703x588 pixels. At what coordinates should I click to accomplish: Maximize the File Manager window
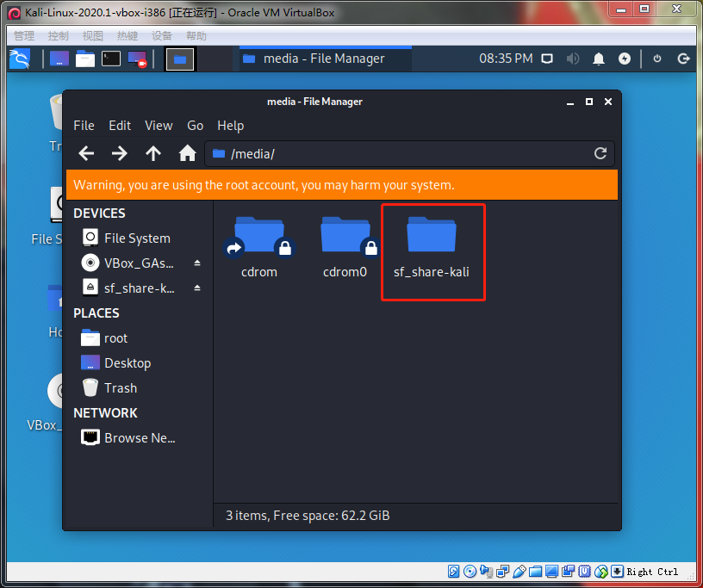(x=589, y=102)
